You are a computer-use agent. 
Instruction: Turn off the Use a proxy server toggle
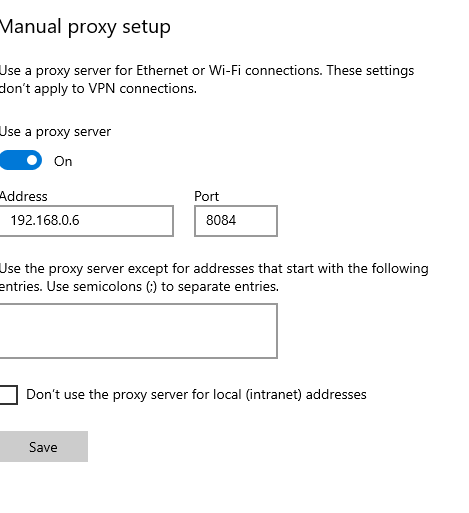(21, 160)
